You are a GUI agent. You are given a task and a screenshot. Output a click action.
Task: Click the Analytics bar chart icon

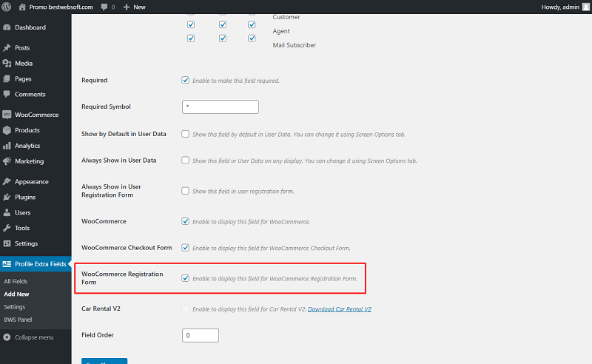pos(7,146)
